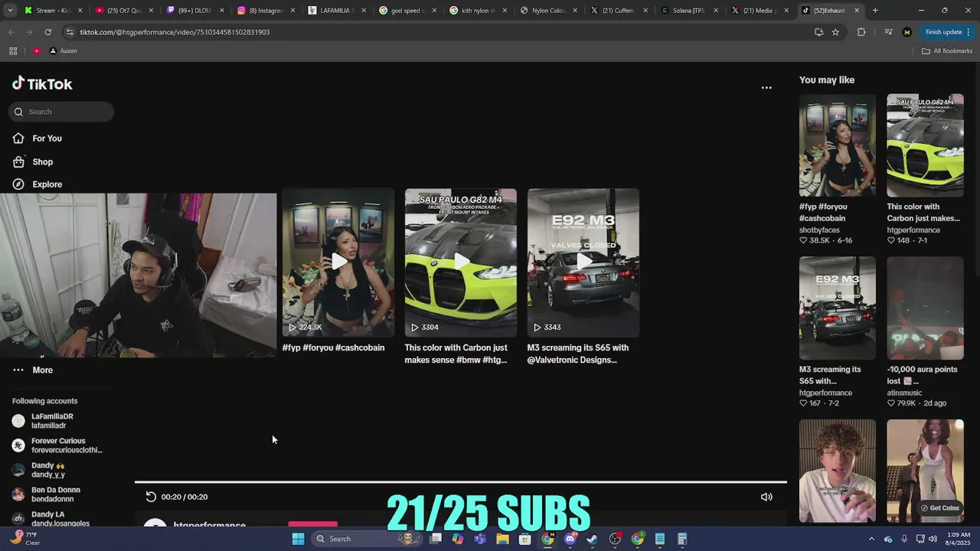Close the active TikTok Exhaust tab

coord(857,11)
